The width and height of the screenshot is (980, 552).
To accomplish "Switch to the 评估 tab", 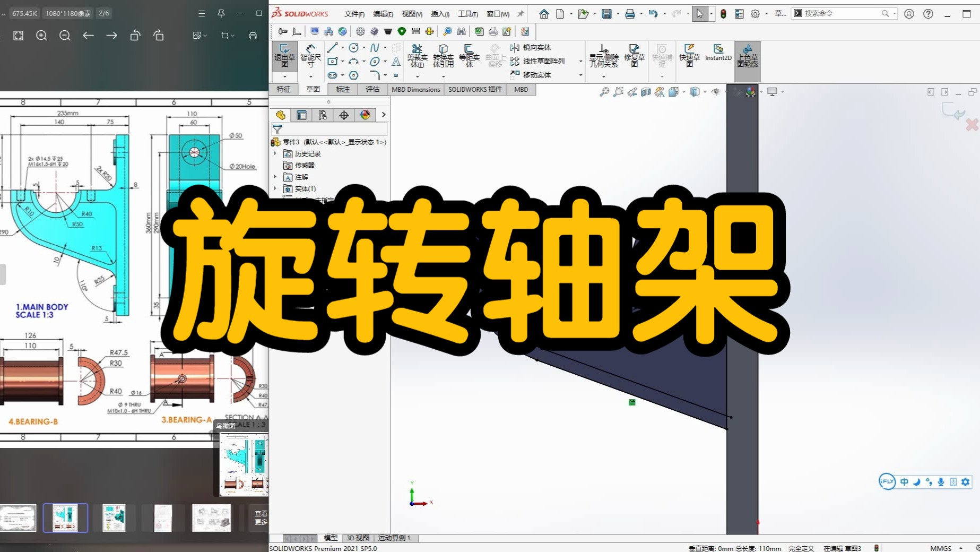I will [372, 89].
